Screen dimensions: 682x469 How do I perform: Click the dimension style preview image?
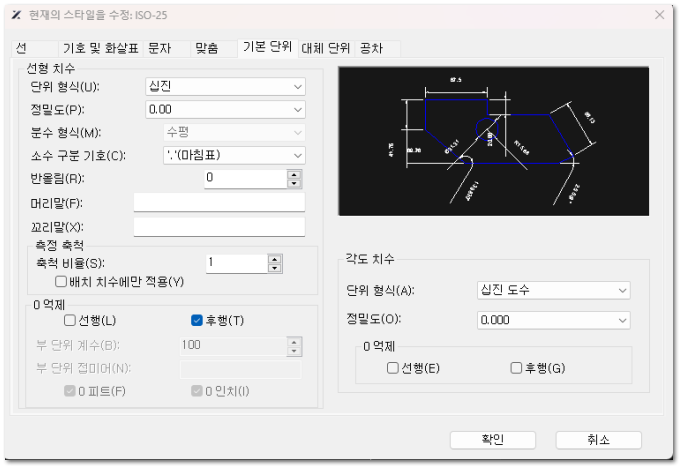tap(494, 141)
